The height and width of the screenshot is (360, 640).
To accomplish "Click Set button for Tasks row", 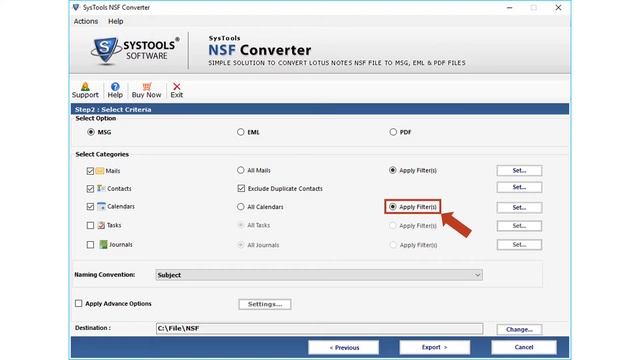I will [x=519, y=226].
